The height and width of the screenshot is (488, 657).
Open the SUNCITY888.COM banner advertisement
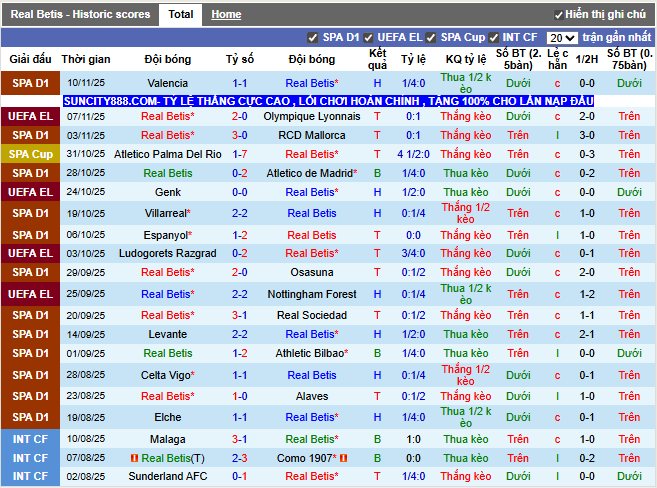point(328,101)
